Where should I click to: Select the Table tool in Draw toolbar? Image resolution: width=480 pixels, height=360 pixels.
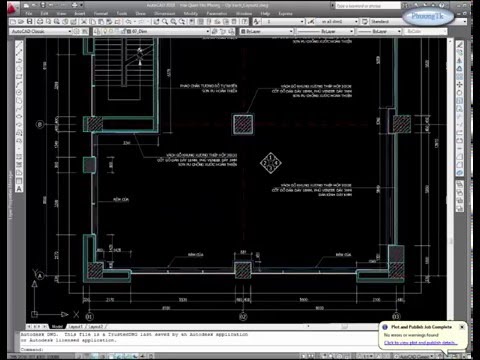pos(19,181)
